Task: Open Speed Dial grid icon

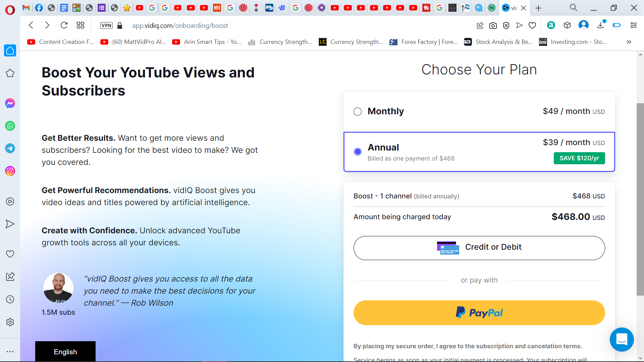Action: click(x=80, y=25)
